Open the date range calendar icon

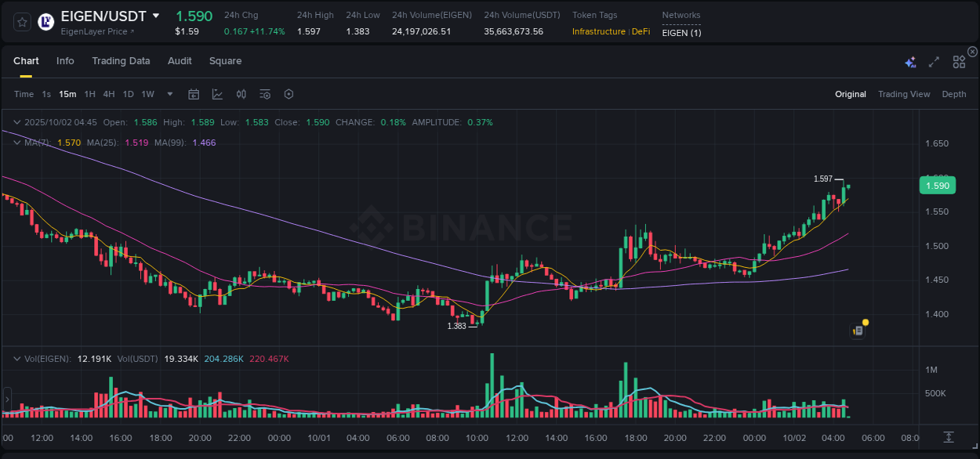[x=194, y=93]
